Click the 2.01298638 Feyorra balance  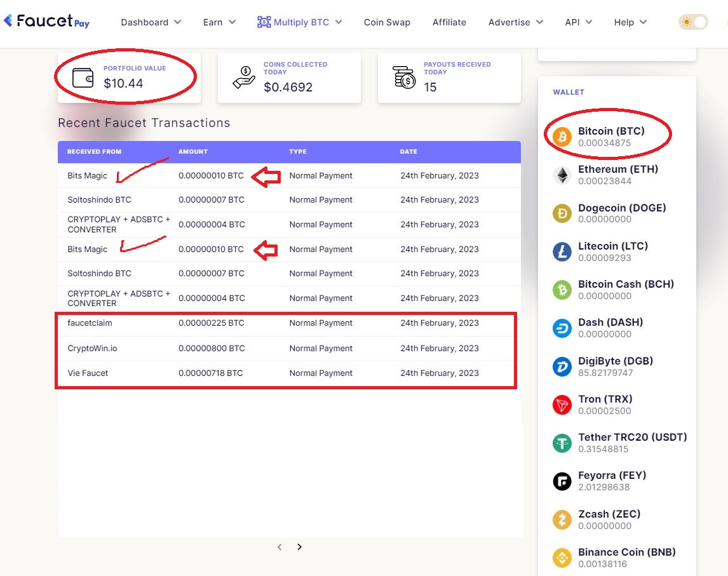tap(603, 487)
